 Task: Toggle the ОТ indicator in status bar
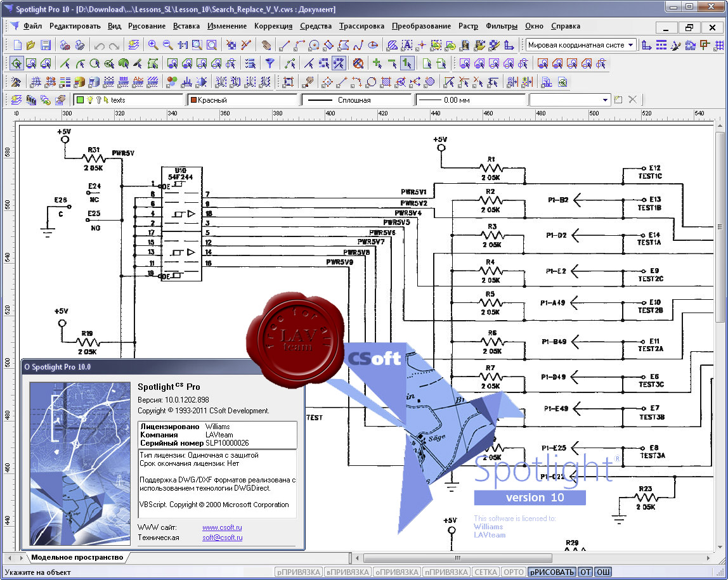point(585,572)
